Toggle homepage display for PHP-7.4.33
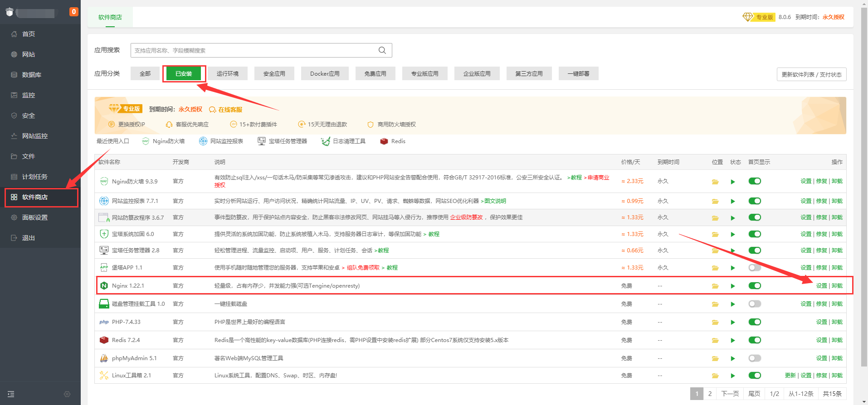The height and width of the screenshot is (405, 868). (x=755, y=322)
